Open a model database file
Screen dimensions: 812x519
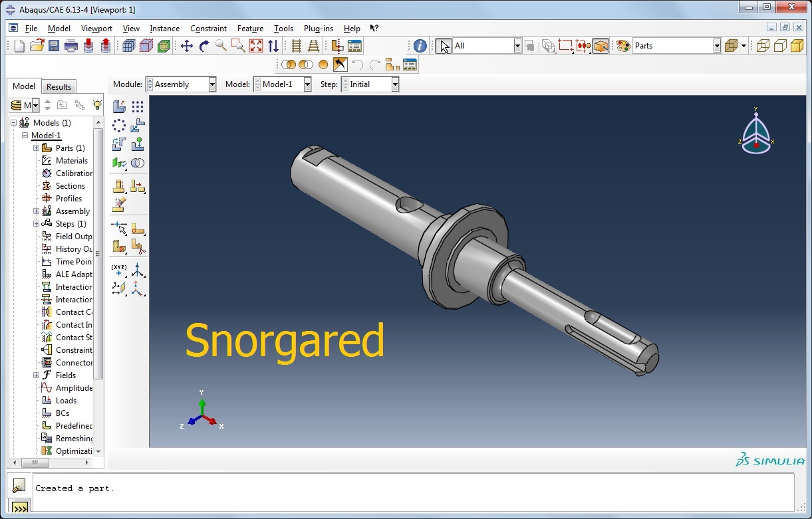(37, 46)
